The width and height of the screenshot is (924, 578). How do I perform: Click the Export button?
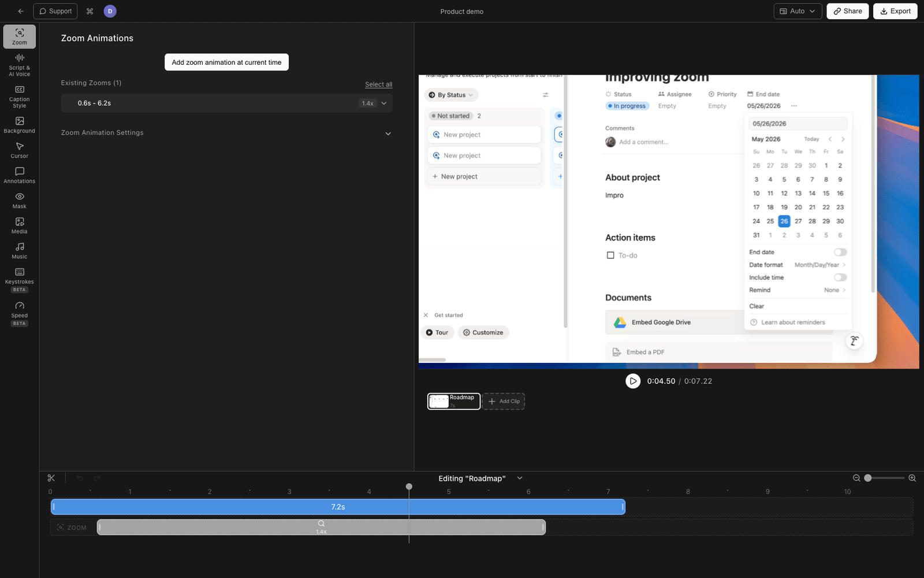pyautogui.click(x=895, y=11)
